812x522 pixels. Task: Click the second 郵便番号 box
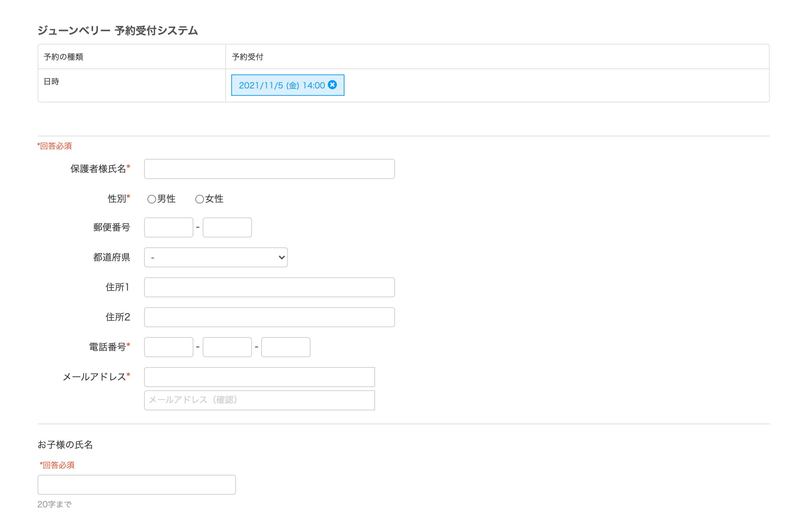pyautogui.click(x=227, y=227)
